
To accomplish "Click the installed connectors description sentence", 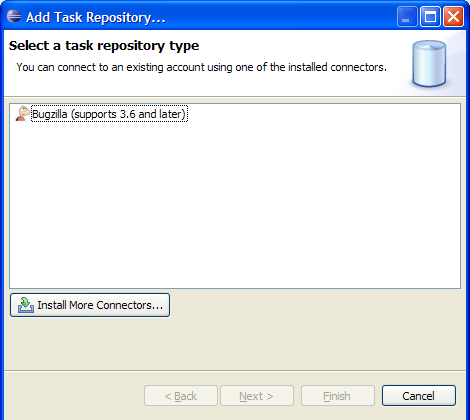I will pyautogui.click(x=202, y=67).
